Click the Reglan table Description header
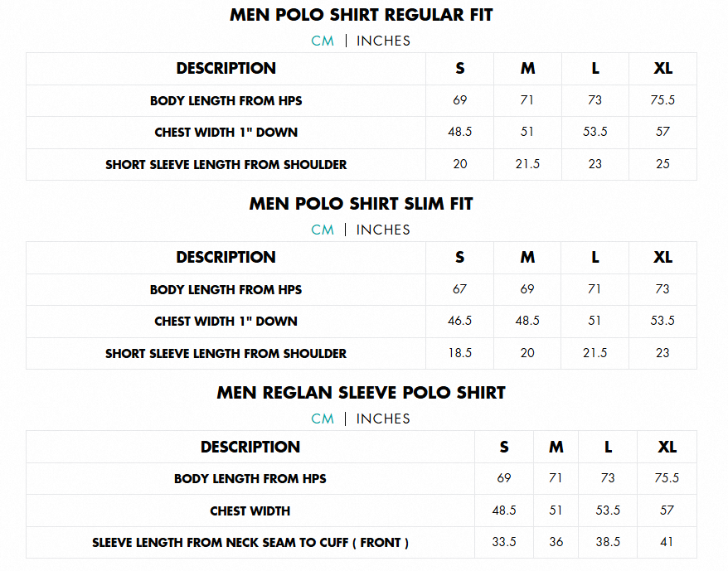Screen dimensions: 728x571 [x=250, y=448]
